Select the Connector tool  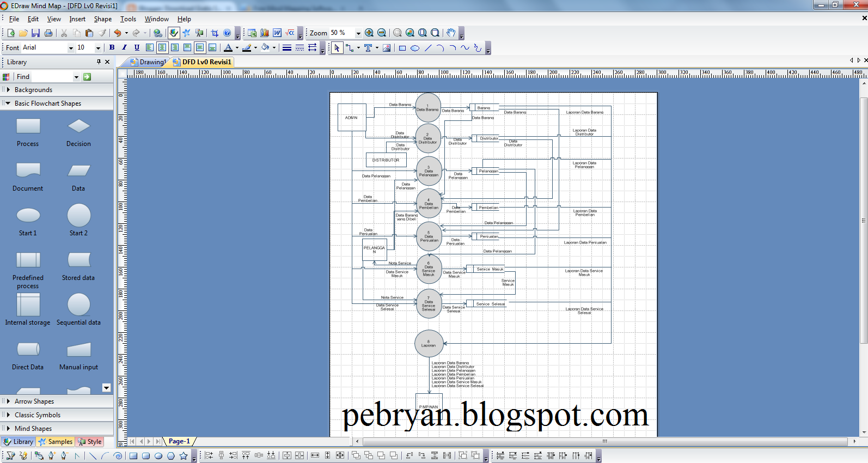point(350,48)
